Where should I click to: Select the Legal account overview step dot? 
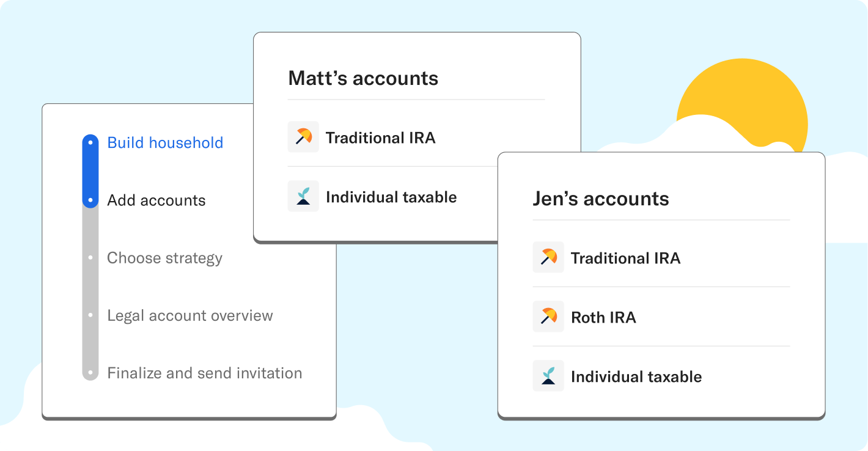[x=90, y=315]
